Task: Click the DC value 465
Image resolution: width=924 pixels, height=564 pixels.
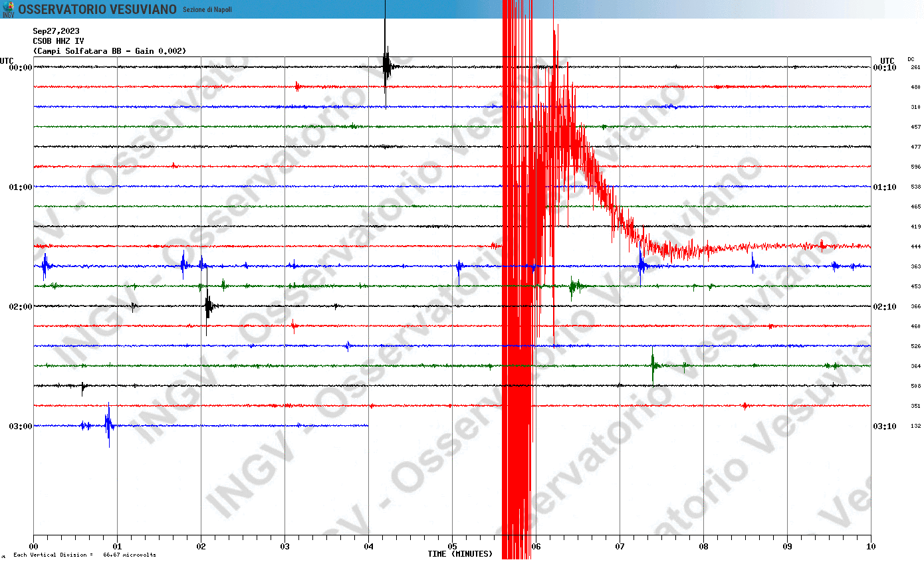Action: 915,207
